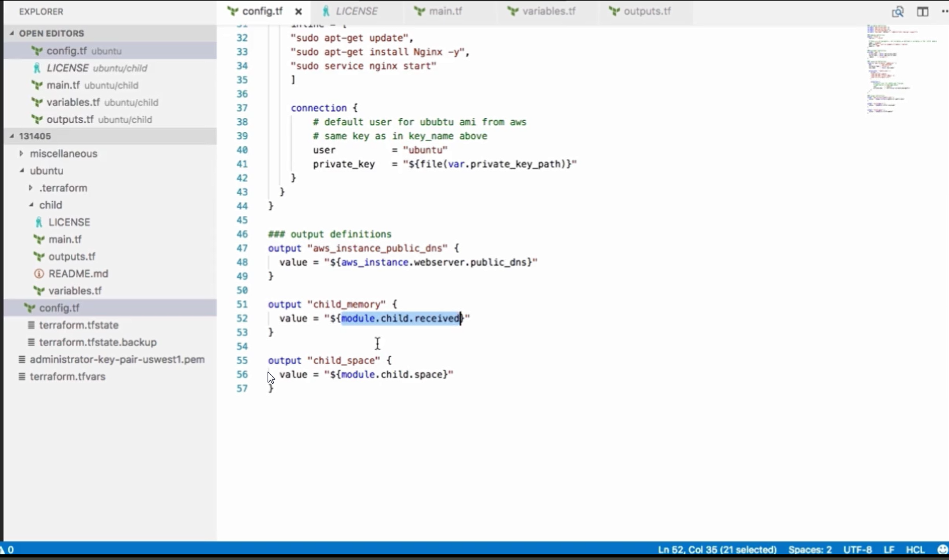949x560 pixels.
Task: Open terraform.tfvars file
Action: tap(110, 377)
